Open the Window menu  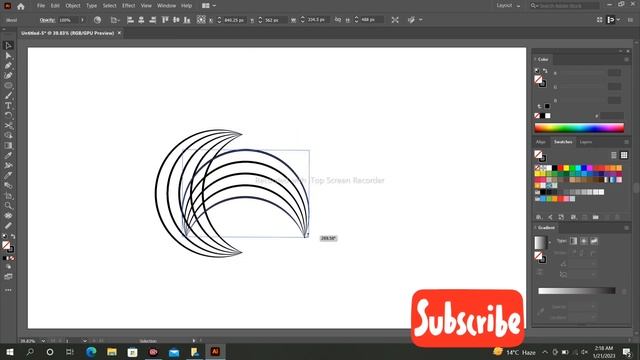click(x=167, y=6)
